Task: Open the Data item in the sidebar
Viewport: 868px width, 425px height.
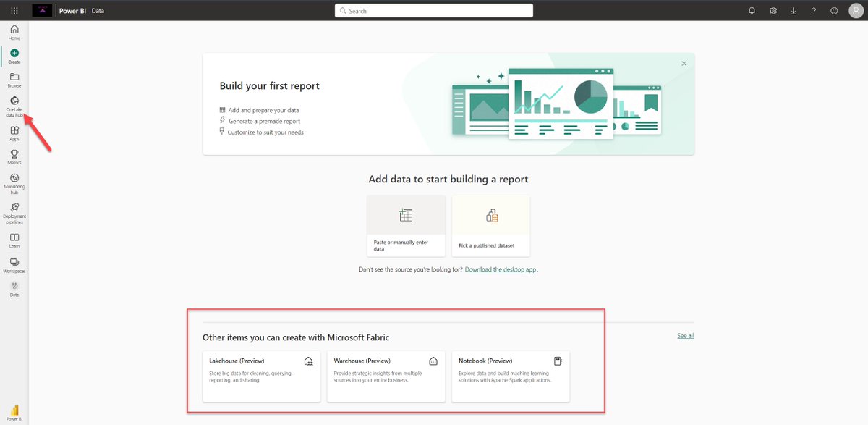Action: click(x=14, y=289)
